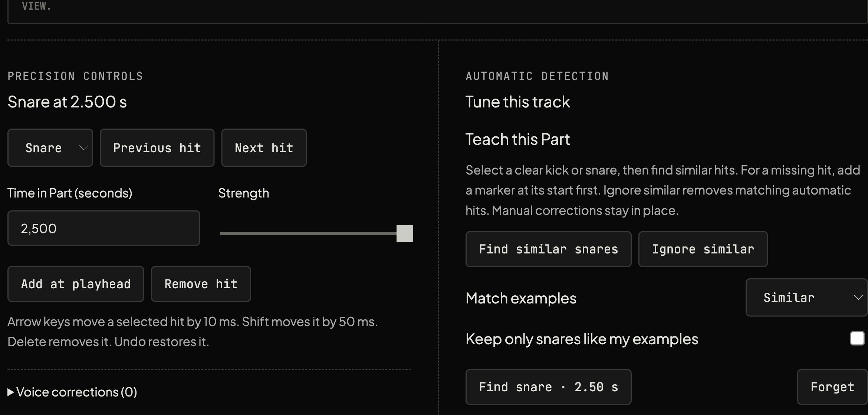Image resolution: width=868 pixels, height=415 pixels.
Task: Click the 'Strength' label
Action: 244,193
